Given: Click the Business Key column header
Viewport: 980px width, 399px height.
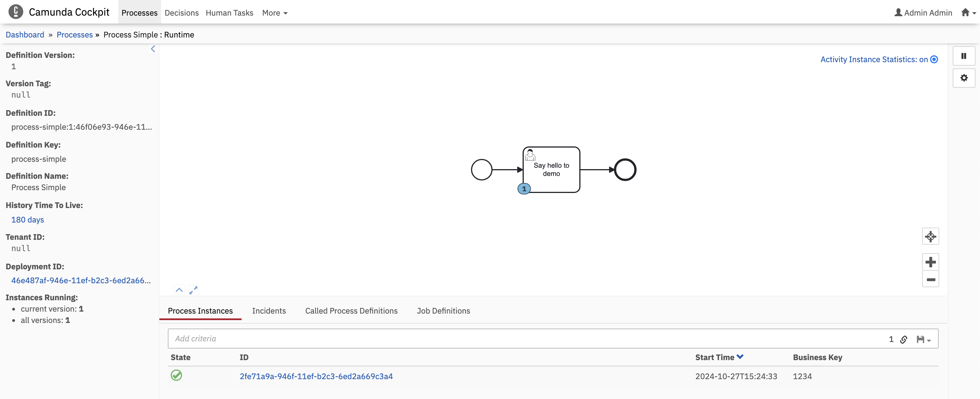Looking at the screenshot, I should 818,357.
